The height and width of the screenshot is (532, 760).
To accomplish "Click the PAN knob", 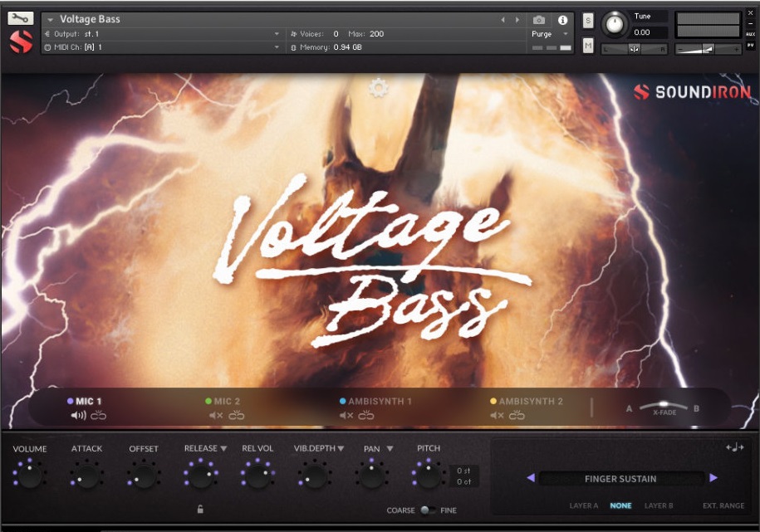I will click(x=372, y=475).
